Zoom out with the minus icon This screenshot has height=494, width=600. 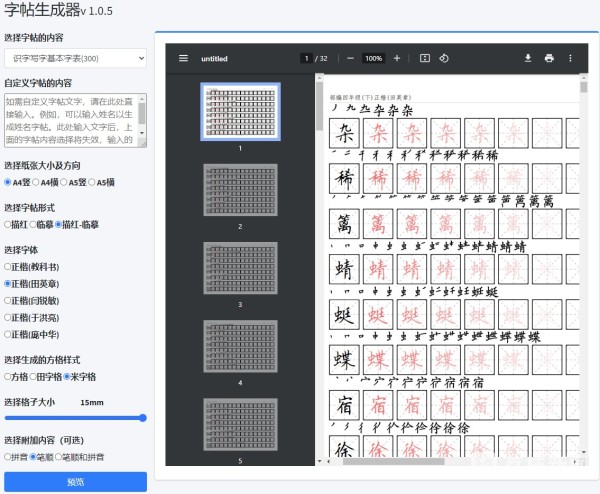click(350, 58)
